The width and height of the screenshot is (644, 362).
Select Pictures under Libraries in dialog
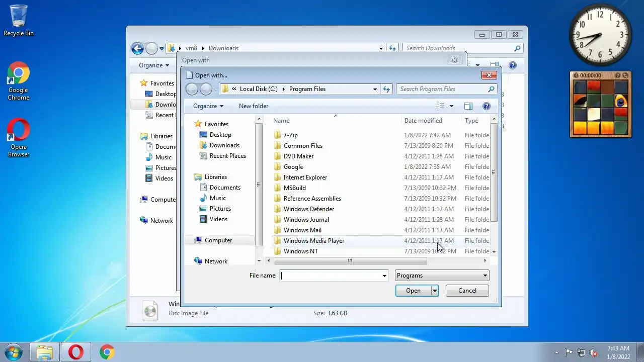click(x=220, y=209)
